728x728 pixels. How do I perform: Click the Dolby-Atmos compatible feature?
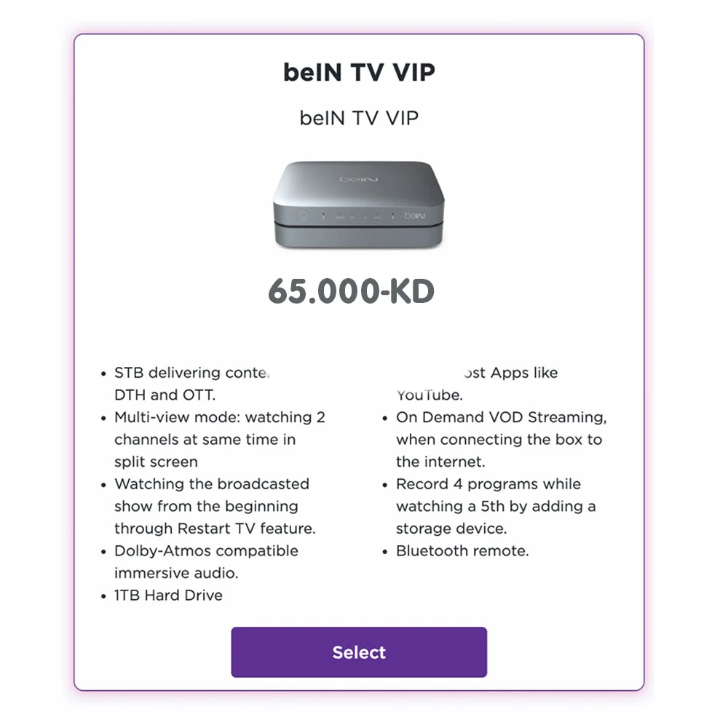[206, 551]
